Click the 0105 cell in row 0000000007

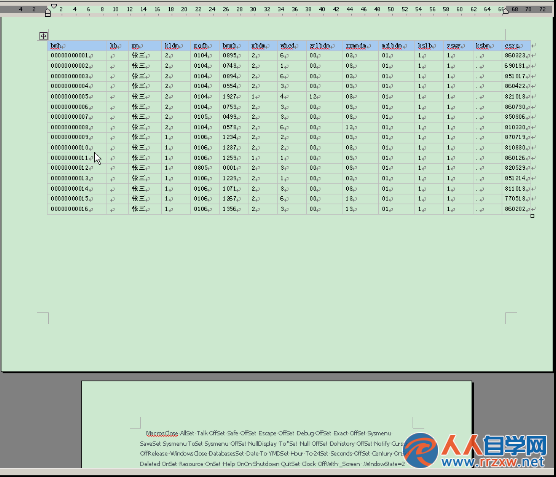[205, 117]
